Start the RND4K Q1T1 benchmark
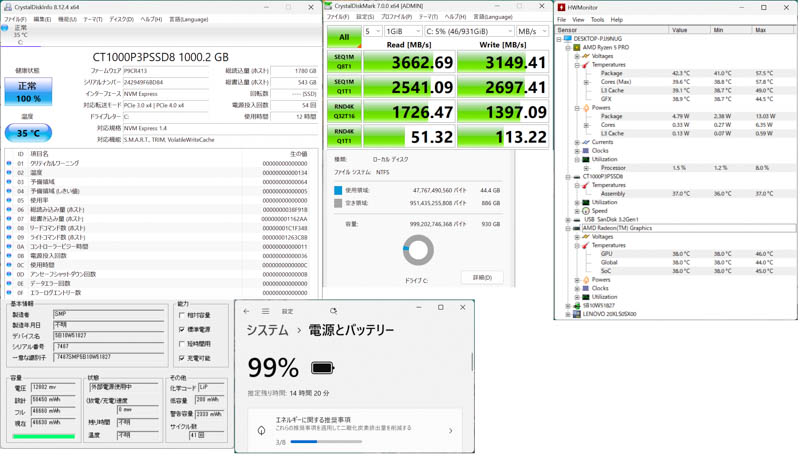800x459 pixels. [x=344, y=136]
